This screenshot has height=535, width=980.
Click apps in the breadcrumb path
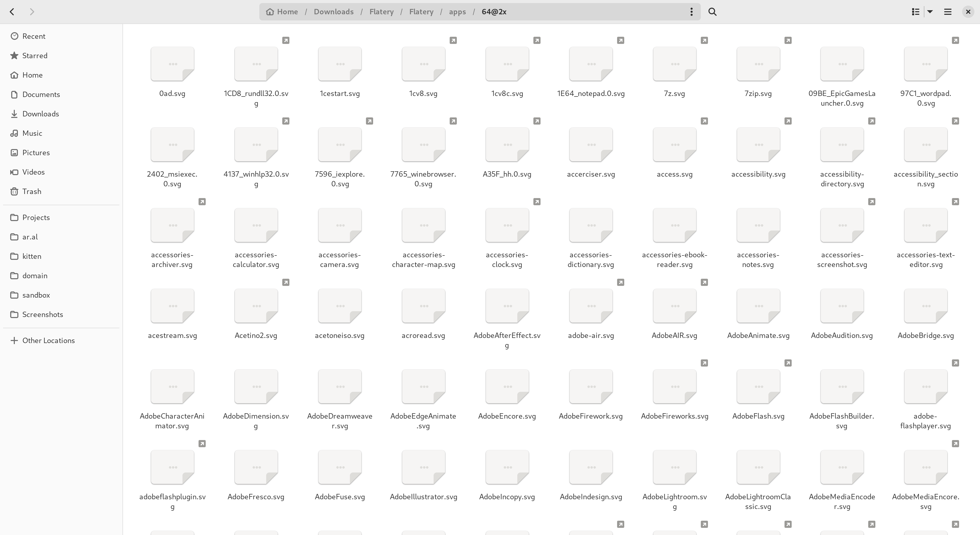click(457, 12)
